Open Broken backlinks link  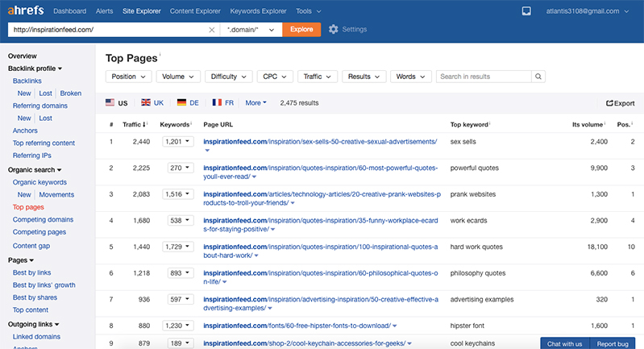[71, 93]
